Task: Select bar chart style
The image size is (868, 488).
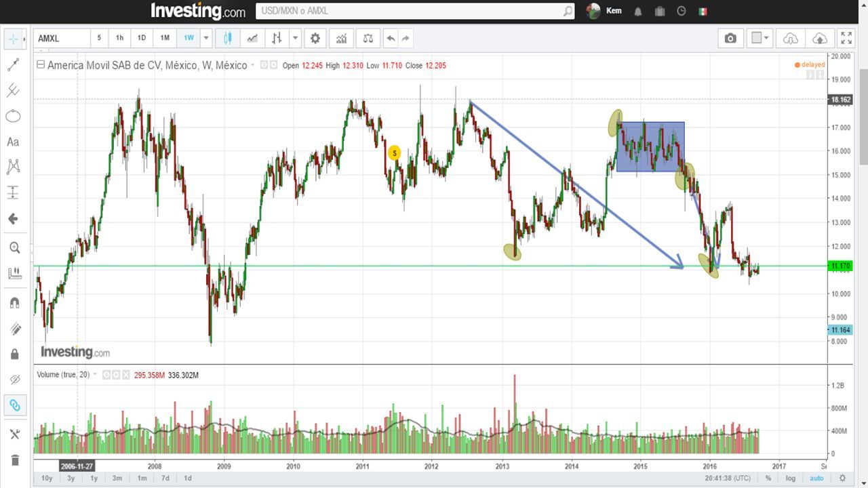Action: click(277, 39)
